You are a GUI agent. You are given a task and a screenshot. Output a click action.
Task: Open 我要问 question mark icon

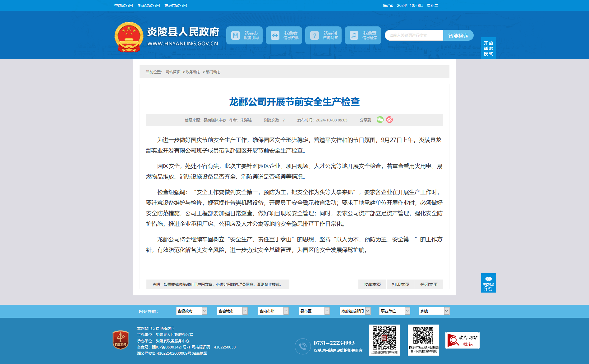click(315, 35)
